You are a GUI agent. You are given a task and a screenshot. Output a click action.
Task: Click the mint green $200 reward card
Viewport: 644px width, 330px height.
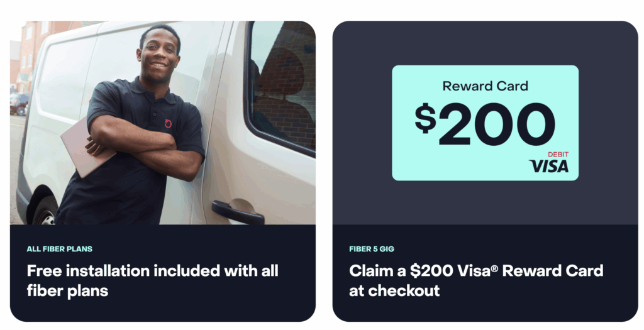485,123
